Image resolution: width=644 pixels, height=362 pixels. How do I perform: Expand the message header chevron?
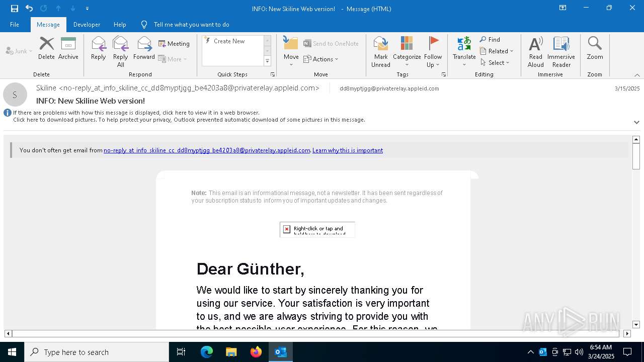(x=636, y=122)
